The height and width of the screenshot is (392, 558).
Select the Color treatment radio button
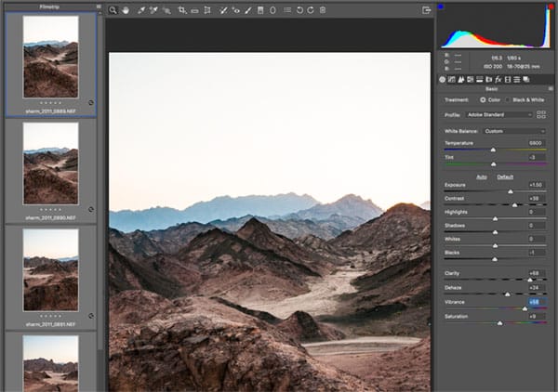click(x=483, y=100)
